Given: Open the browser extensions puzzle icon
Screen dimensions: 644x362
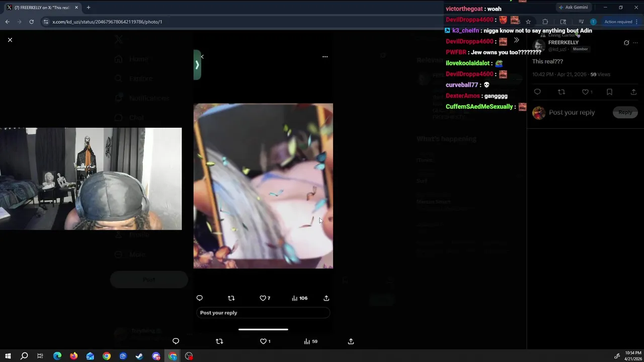Looking at the screenshot, I should (545, 22).
